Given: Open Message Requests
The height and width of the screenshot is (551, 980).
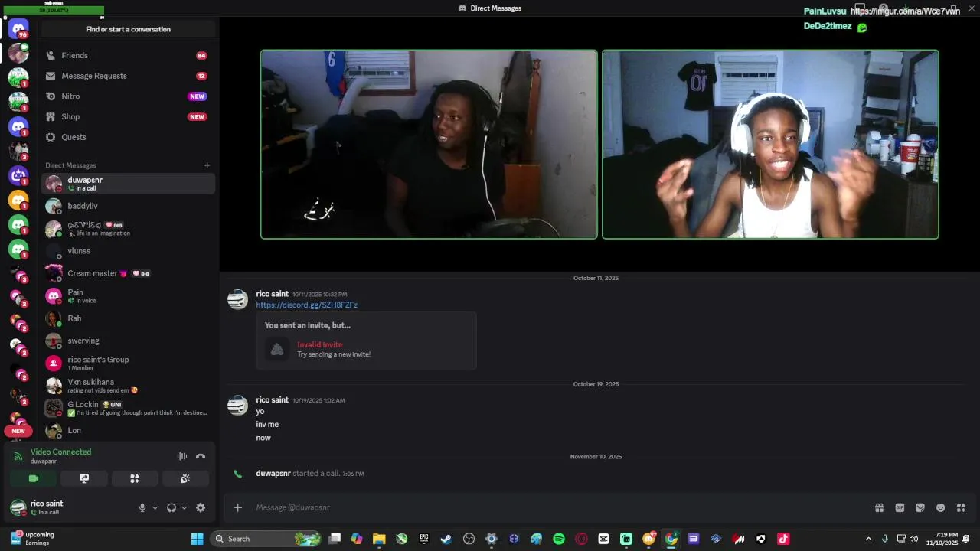Looking at the screenshot, I should (128, 76).
